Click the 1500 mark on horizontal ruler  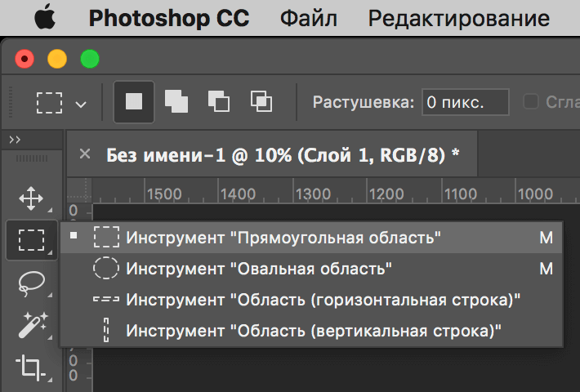[164, 194]
